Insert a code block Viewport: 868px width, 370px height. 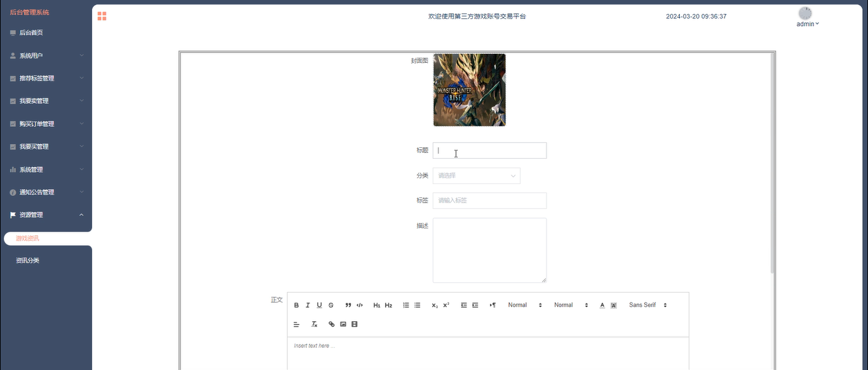click(x=360, y=305)
